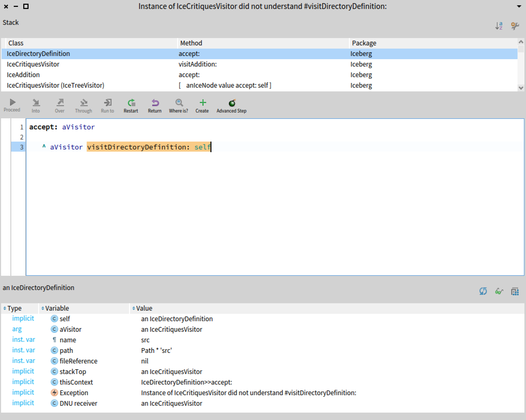This screenshot has width=526, height=420.
Task: Open the window menu dropdown in title bar
Action: [x=519, y=6]
